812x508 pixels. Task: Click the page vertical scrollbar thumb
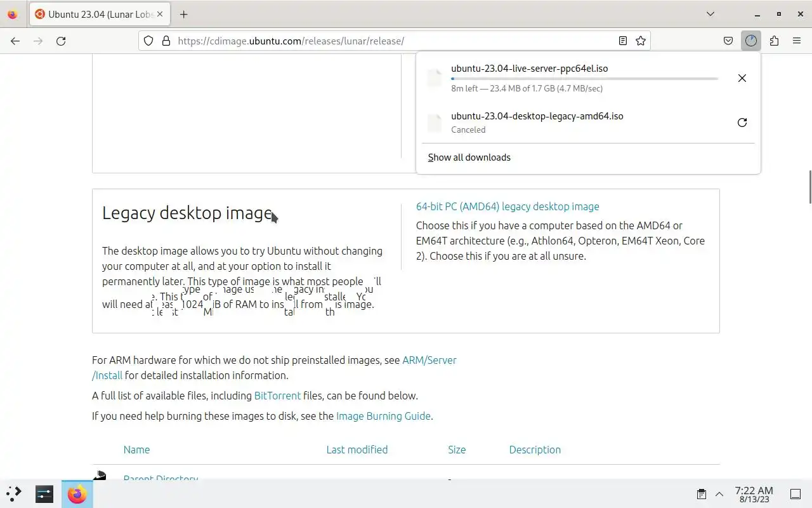[x=809, y=187]
